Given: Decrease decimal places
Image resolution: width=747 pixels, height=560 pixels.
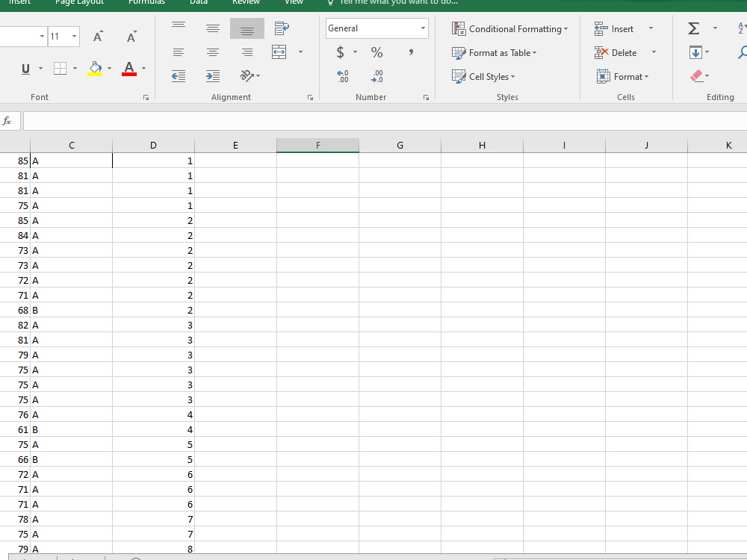Looking at the screenshot, I should [x=376, y=76].
